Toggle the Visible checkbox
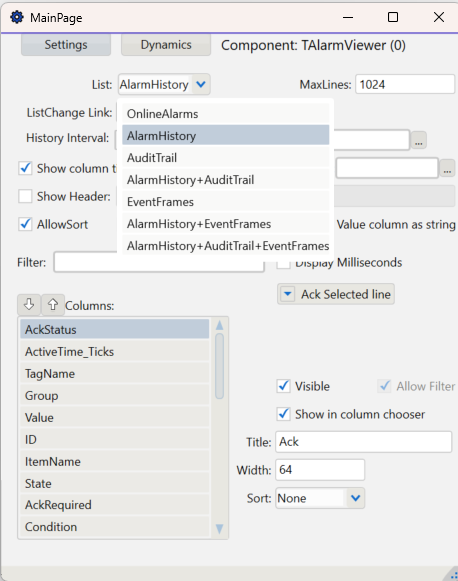 (x=284, y=386)
